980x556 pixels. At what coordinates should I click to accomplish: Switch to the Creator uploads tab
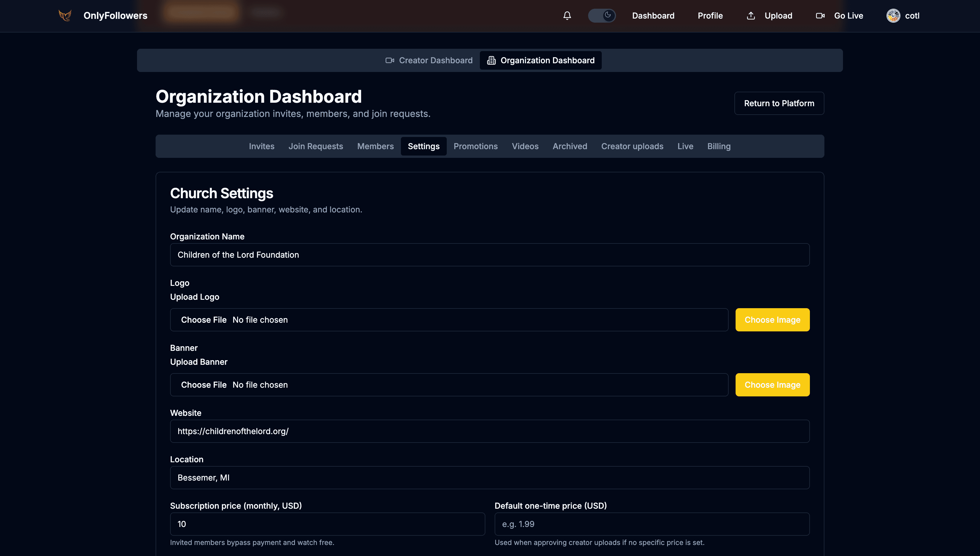click(x=632, y=146)
